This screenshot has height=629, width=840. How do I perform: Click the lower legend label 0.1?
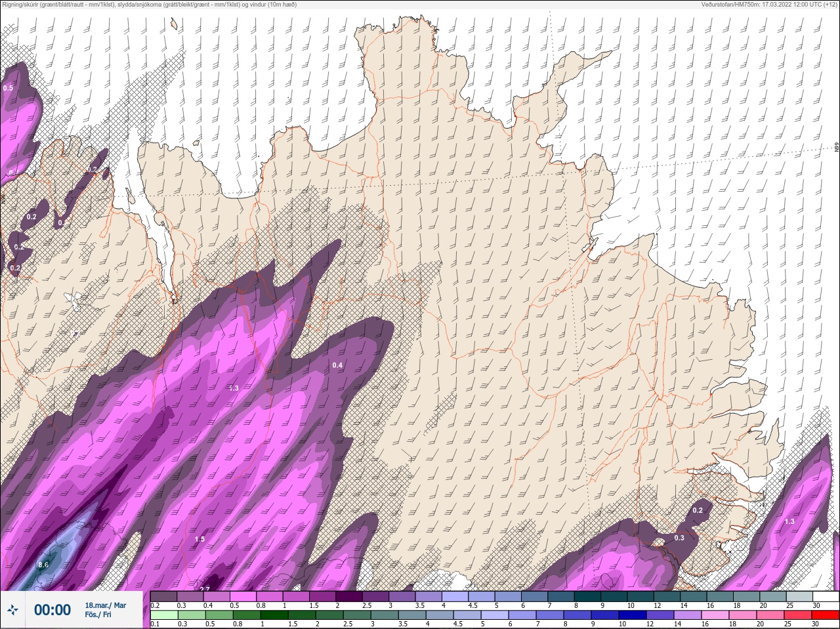155,624
